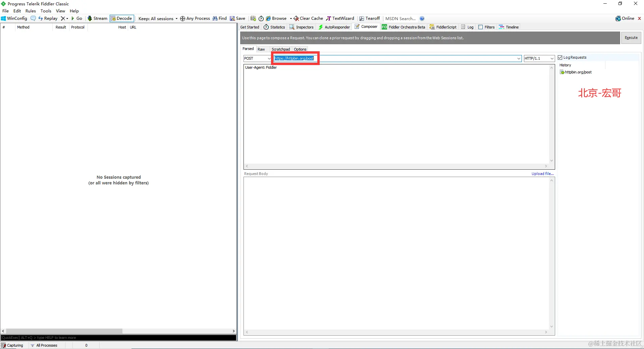Click the Remove sessions X icon
The image size is (644, 349).
click(x=63, y=18)
